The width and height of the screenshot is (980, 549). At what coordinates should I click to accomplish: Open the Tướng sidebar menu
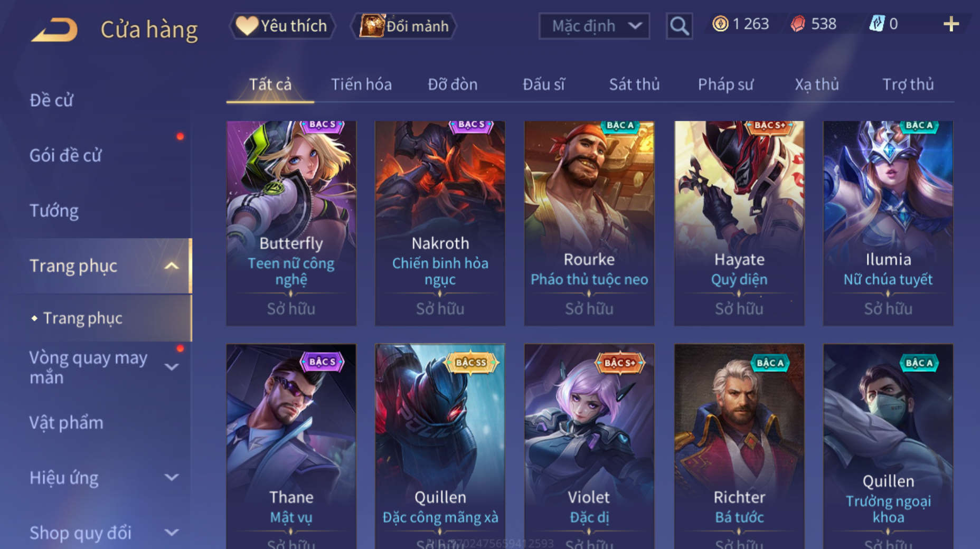(x=54, y=211)
